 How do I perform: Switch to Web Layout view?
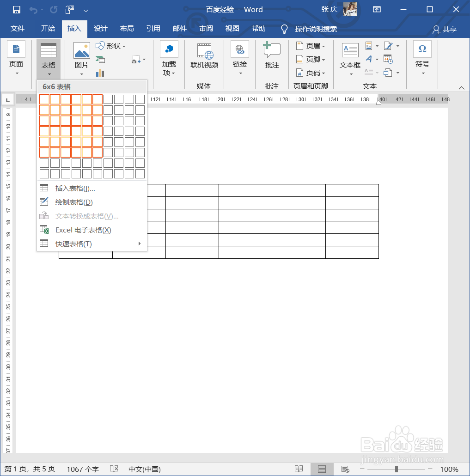click(345, 469)
